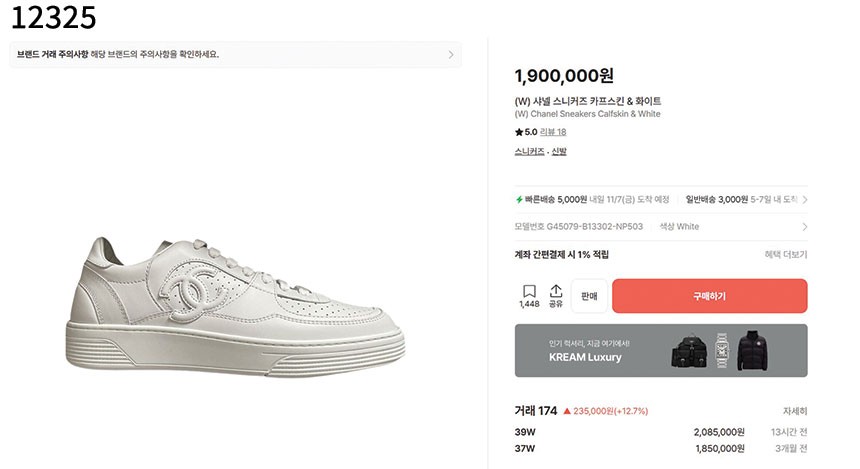Expand the brand trading notice chevron
860x469 pixels.
[451, 54]
